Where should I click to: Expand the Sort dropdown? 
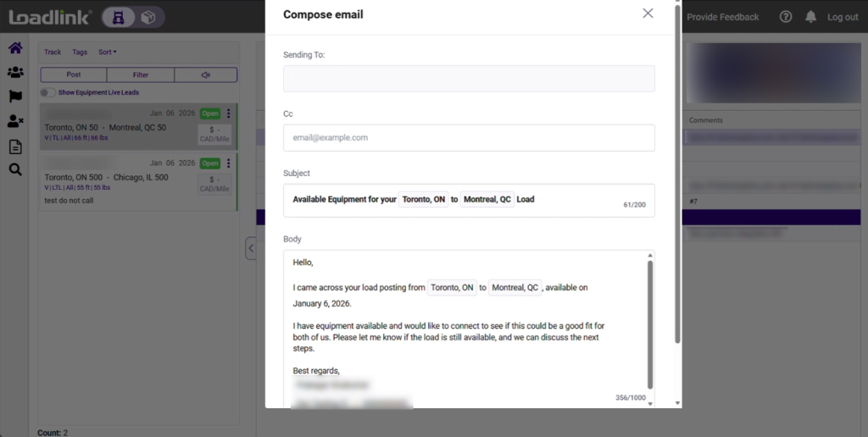tap(108, 53)
